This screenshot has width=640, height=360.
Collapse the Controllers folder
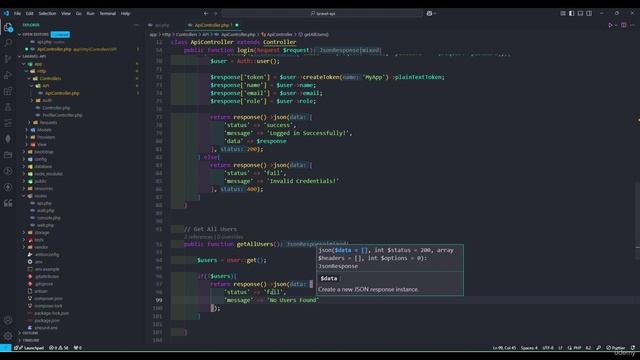[x=29, y=78]
